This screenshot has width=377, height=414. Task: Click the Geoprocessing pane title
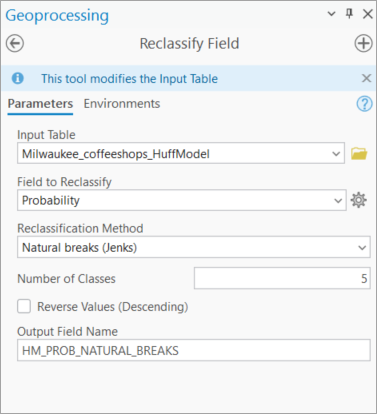click(57, 16)
